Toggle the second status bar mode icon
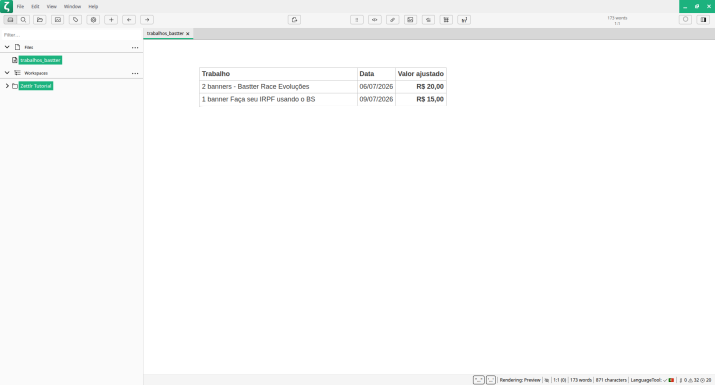Image resolution: width=715 pixels, height=385 pixels. click(491, 380)
